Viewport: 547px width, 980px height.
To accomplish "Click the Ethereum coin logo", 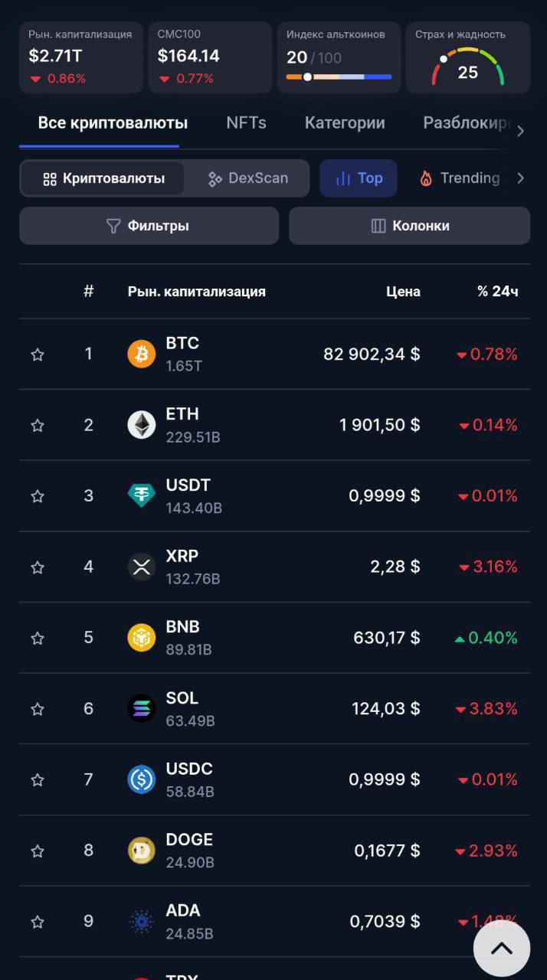I will tap(141, 425).
